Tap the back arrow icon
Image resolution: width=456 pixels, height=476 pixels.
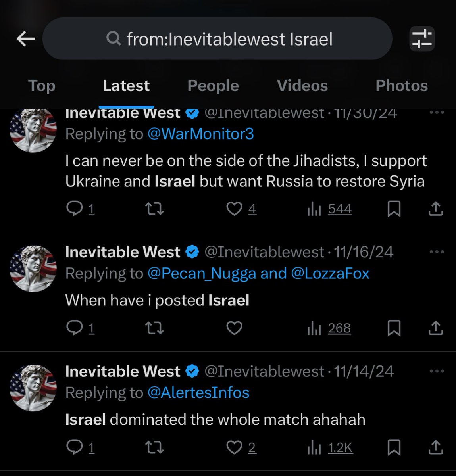pos(26,39)
